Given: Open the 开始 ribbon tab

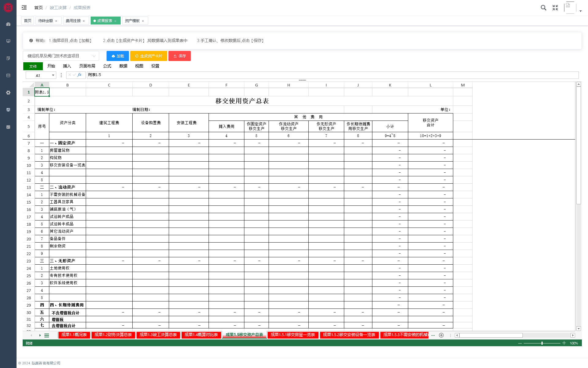Looking at the screenshot, I should 51,66.
